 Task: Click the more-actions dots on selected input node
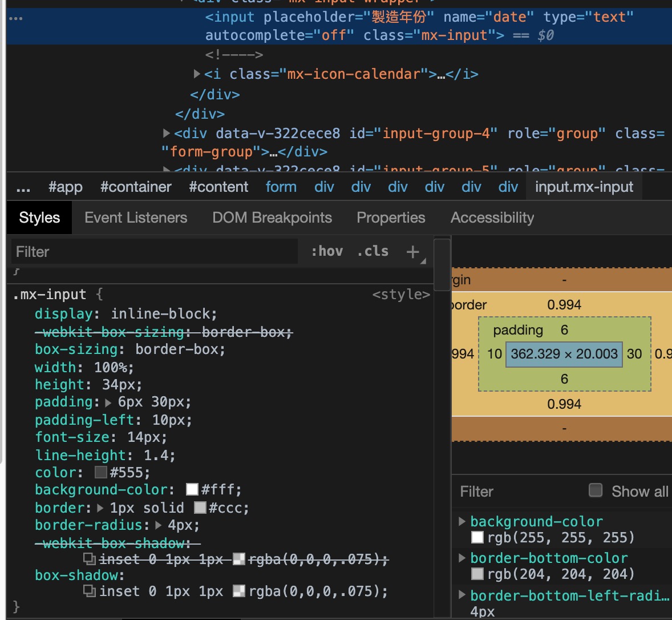(15, 18)
